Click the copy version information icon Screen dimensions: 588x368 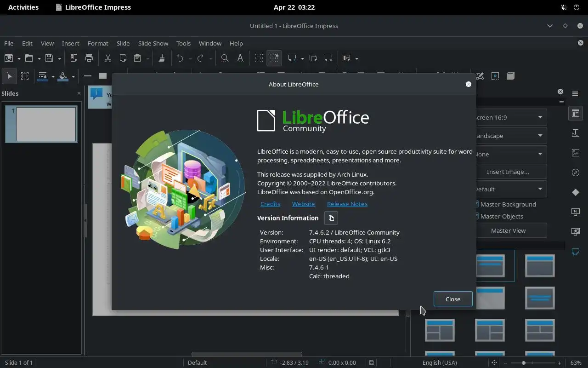[x=331, y=218]
